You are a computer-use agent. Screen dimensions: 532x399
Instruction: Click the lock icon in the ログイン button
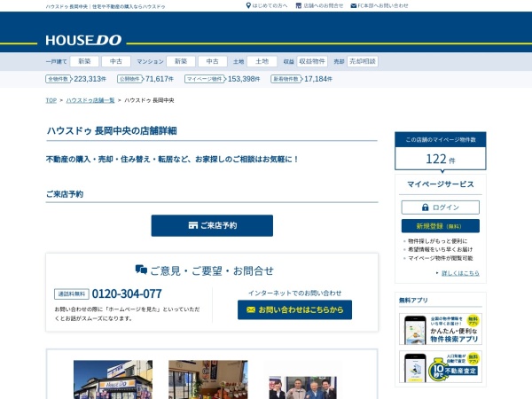425,207
